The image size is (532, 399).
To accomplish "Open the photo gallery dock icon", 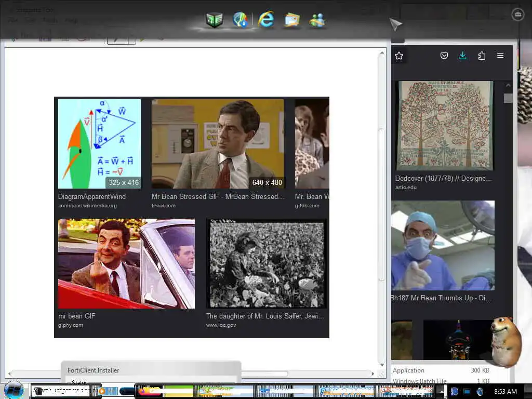I will pos(292,20).
